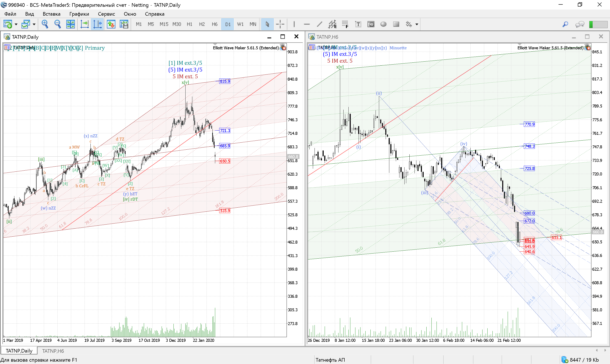Click the Templates save icon
Viewport: 610px width, 364px height.
point(124,24)
